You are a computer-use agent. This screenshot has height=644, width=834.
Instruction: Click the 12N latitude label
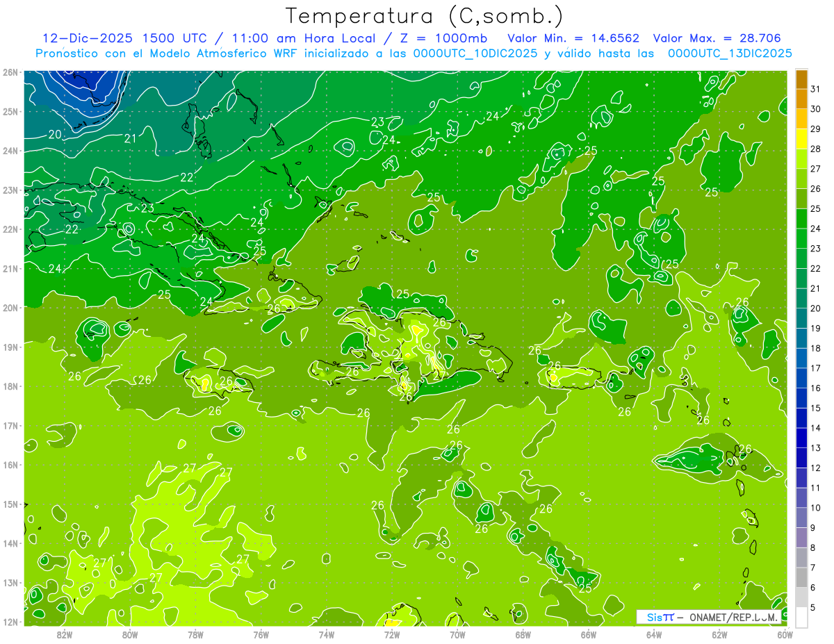point(10,622)
